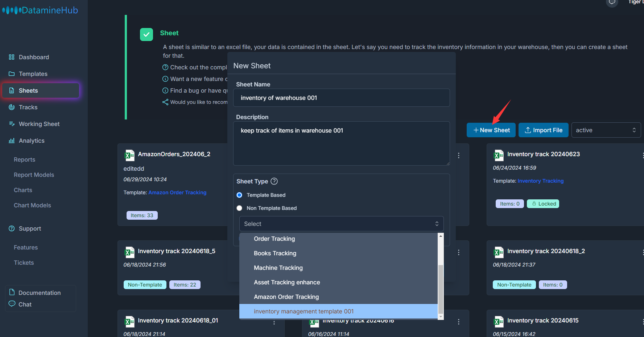Image resolution: width=644 pixels, height=337 pixels.
Task: Click the Chat bubble icon in sidebar
Action: pyautogui.click(x=12, y=304)
